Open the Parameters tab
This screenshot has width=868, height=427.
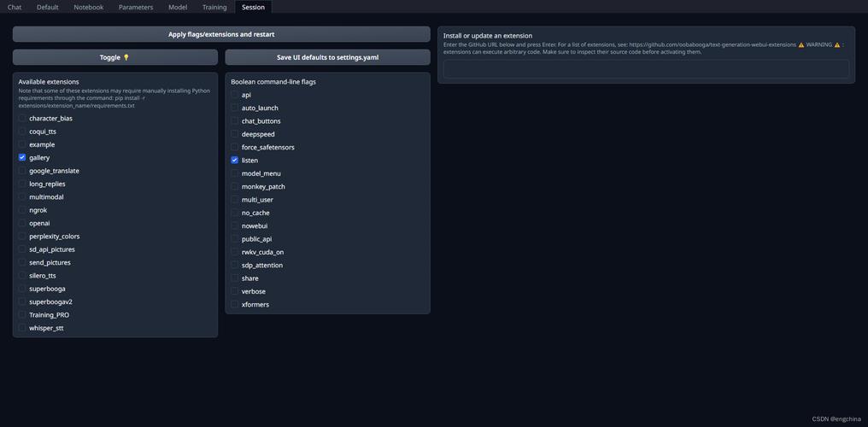point(136,7)
